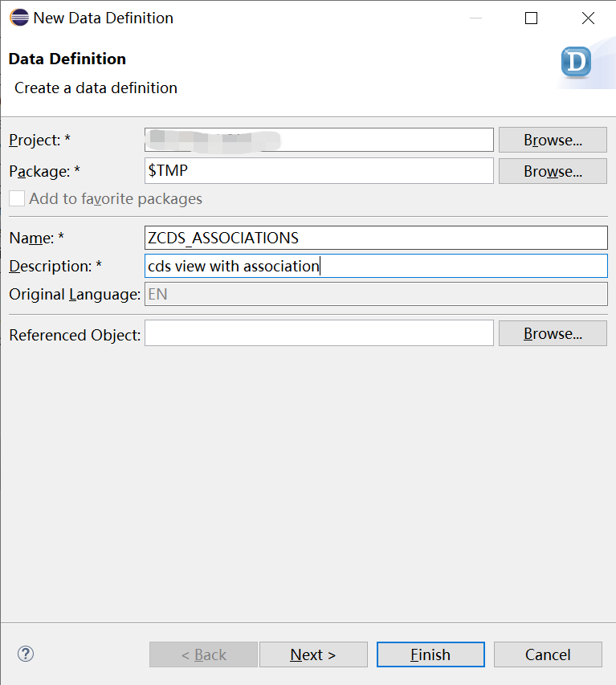616x685 pixels.
Task: Browse for a Referenced Object
Action: 553,332
